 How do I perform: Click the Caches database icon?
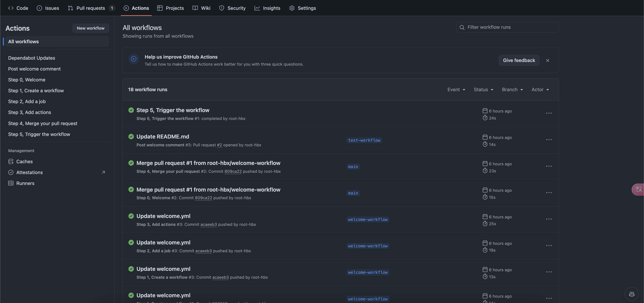tap(11, 161)
